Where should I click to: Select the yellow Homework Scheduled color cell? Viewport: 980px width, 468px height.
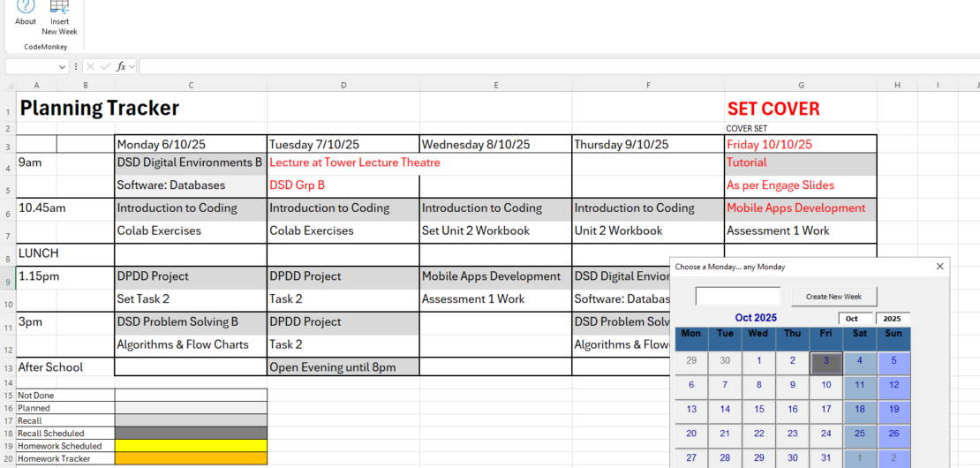click(191, 446)
